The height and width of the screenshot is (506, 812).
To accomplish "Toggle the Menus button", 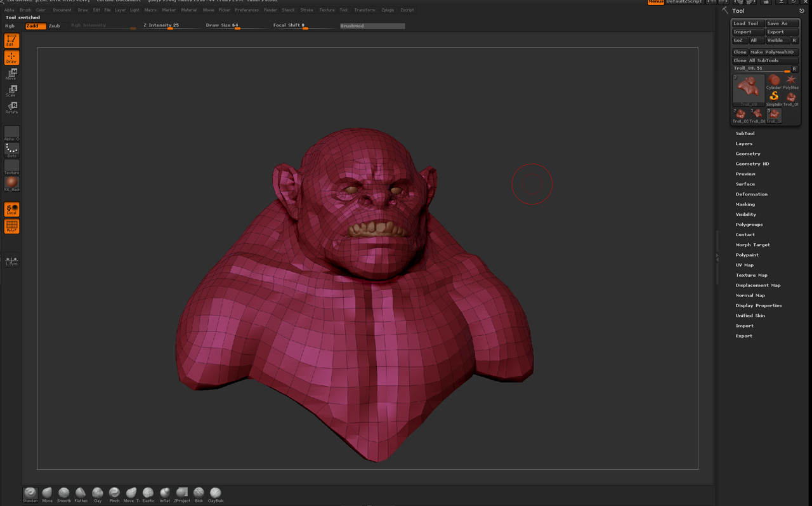I will [655, 2].
